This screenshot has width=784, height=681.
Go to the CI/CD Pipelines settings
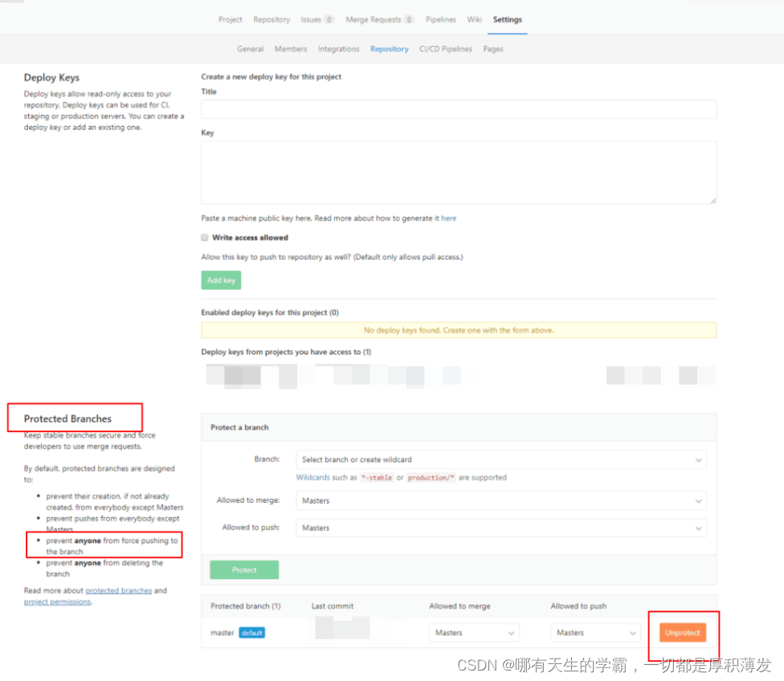[446, 48]
